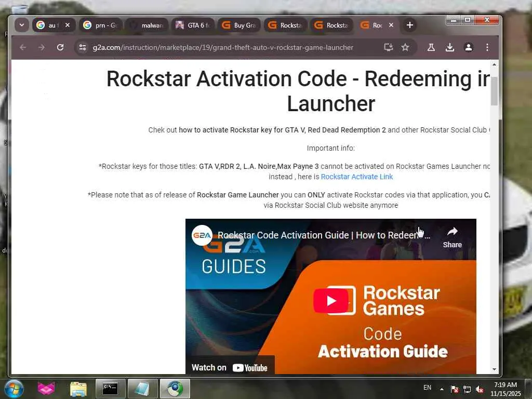Click 'Watch on YouTube' button
Screen dimensions: 532x399
(230, 367)
